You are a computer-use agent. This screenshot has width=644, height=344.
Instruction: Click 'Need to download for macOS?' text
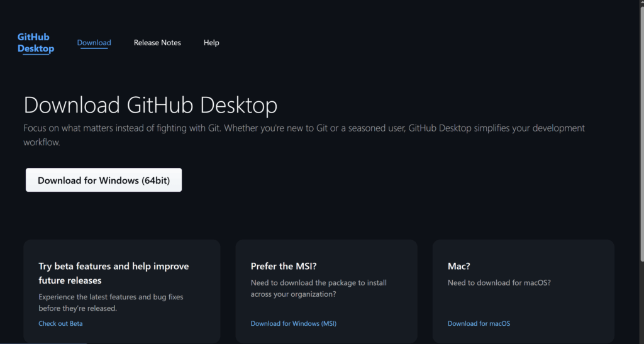click(499, 282)
